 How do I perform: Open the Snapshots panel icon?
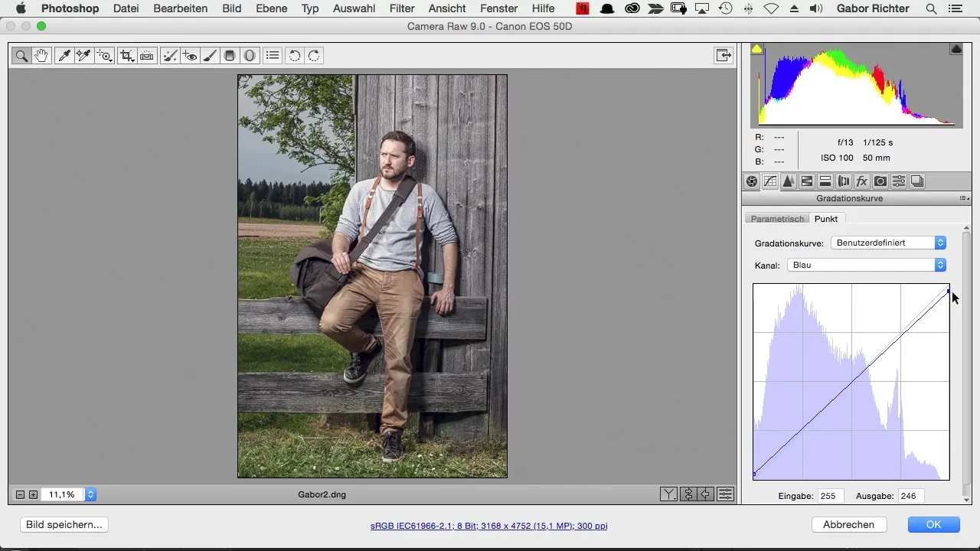coord(917,181)
